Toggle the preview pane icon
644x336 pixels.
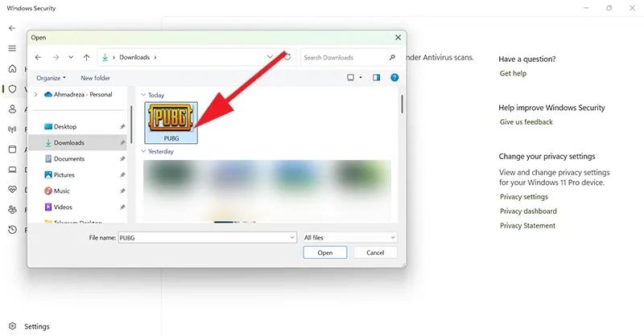(377, 78)
